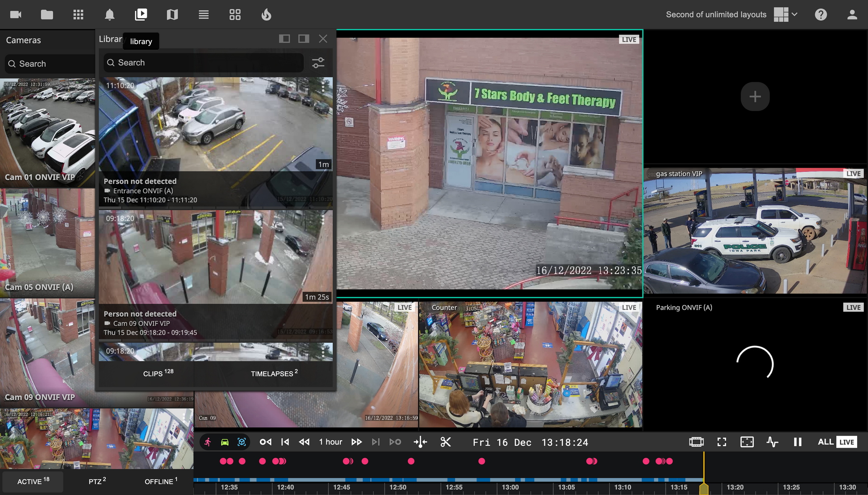Change the 1 hour timeline range
Viewport: 868px width, 495px height.
click(x=330, y=442)
